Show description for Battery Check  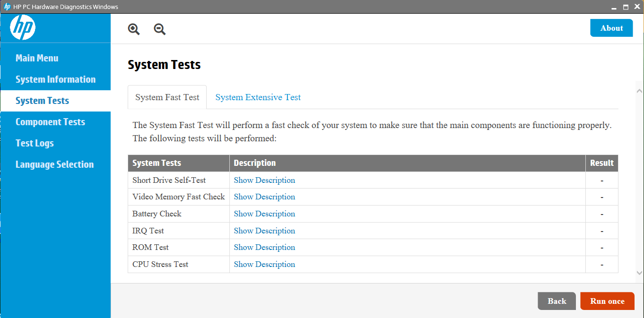tap(264, 214)
